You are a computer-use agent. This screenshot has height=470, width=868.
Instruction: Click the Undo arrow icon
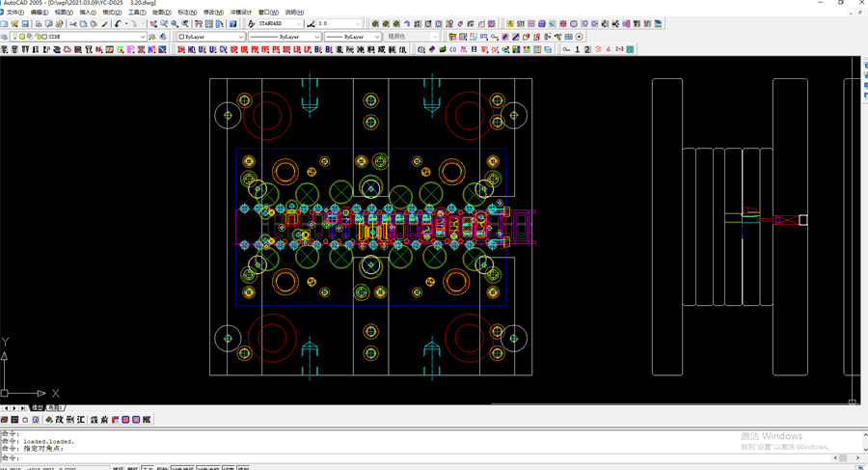click(118, 24)
